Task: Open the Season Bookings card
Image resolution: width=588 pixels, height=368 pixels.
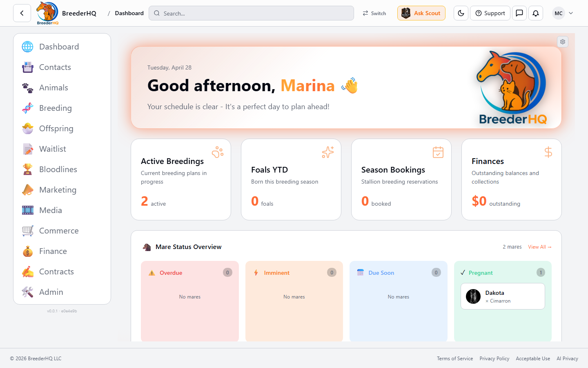Action: pyautogui.click(x=401, y=180)
